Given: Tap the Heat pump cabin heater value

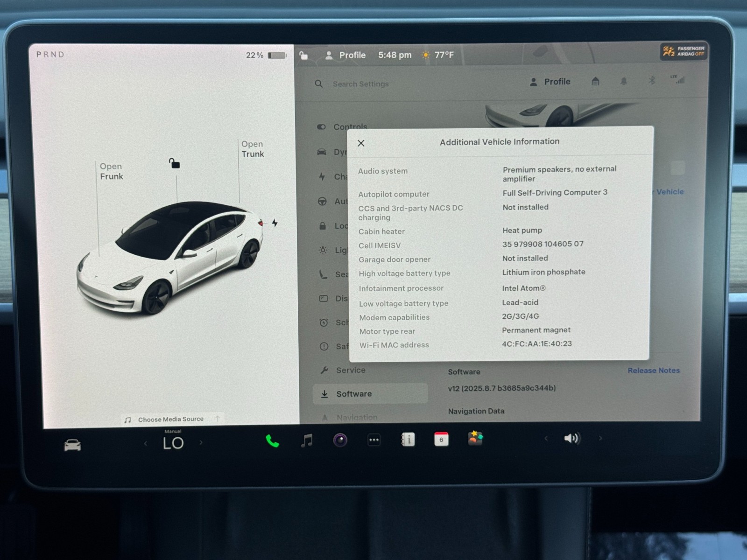Looking at the screenshot, I should [x=522, y=231].
